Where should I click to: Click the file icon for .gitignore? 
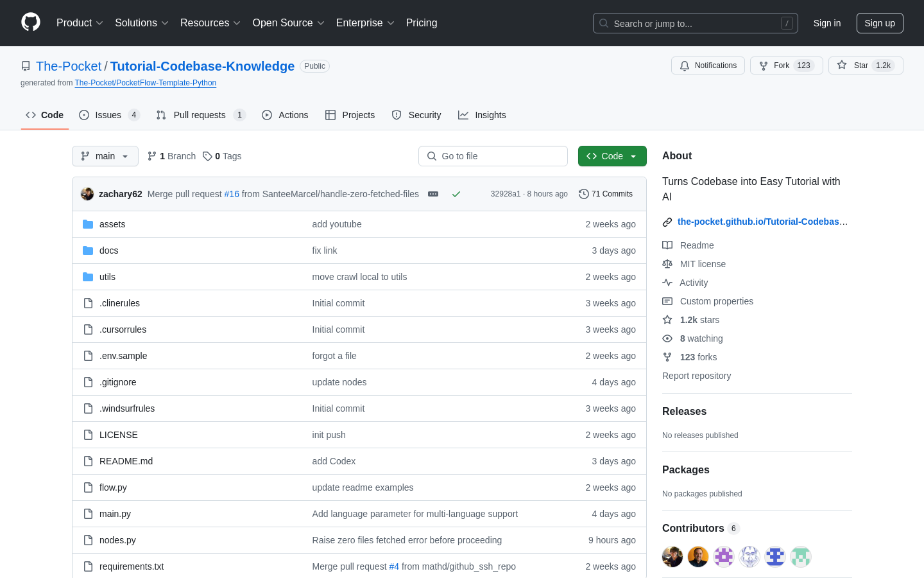coord(88,382)
